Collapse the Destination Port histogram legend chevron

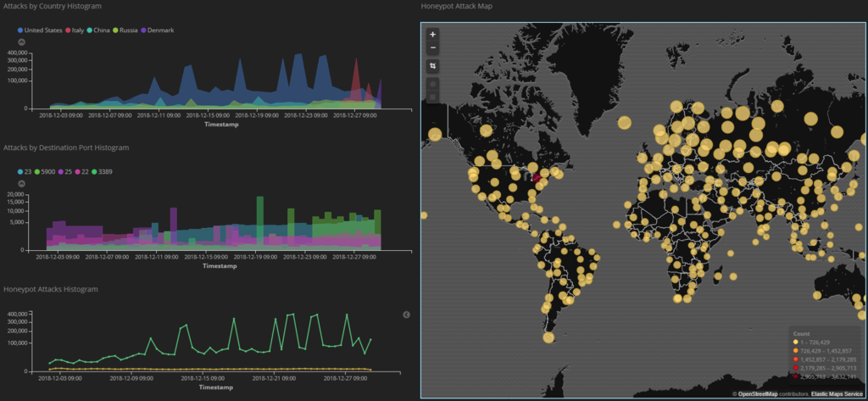pyautogui.click(x=21, y=183)
